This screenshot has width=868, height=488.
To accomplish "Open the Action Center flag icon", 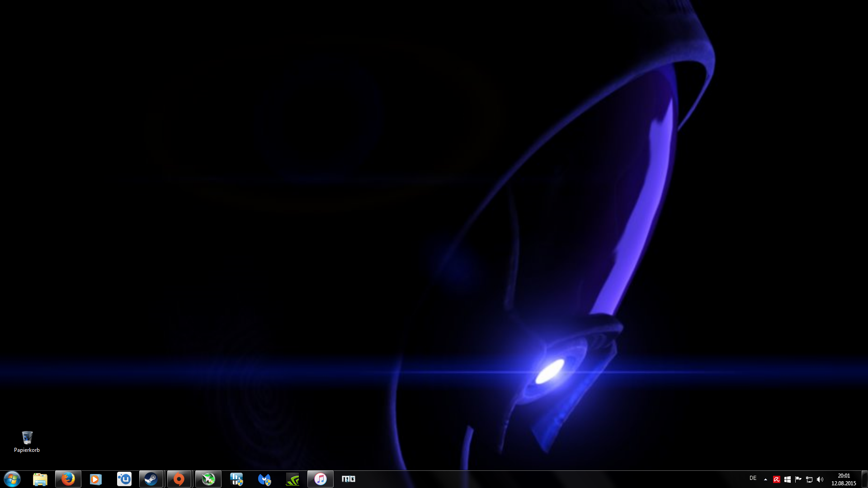I will coord(798,479).
